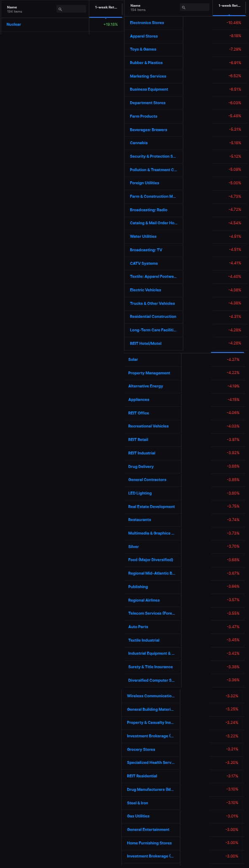The height and width of the screenshot is (868, 249).
Task: Click the search icon in the left Name header
Action: click(60, 9)
